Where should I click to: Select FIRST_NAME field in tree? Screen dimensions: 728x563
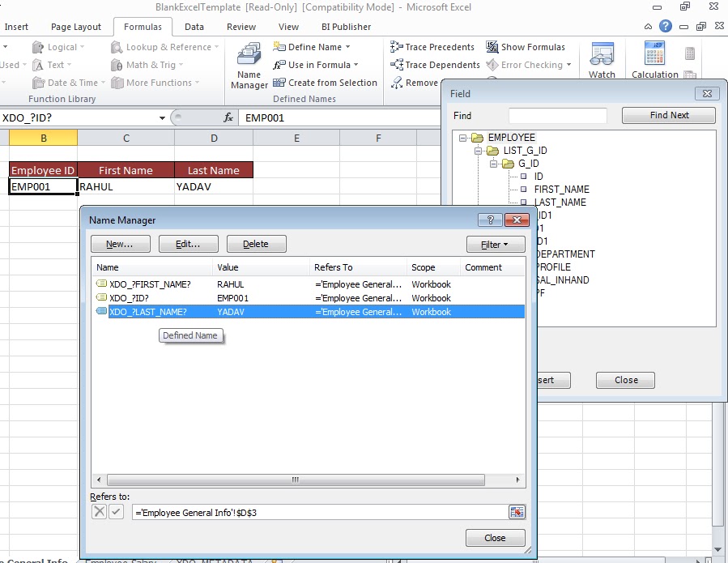point(561,190)
